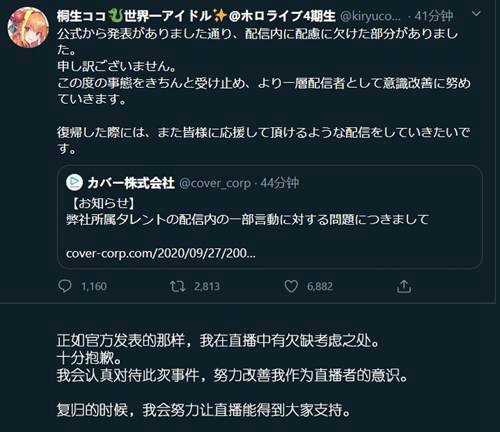
Task: Click the 44分钟 quoted tweet timestamp
Action: 279,183
